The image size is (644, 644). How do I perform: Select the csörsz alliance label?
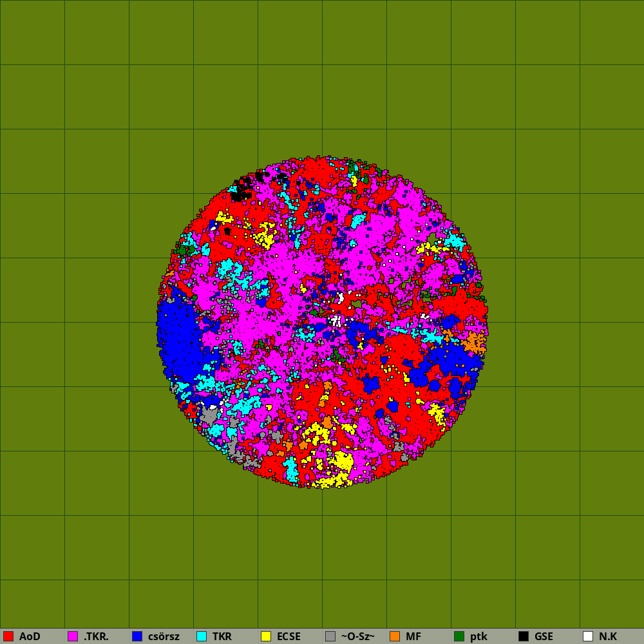click(x=164, y=636)
